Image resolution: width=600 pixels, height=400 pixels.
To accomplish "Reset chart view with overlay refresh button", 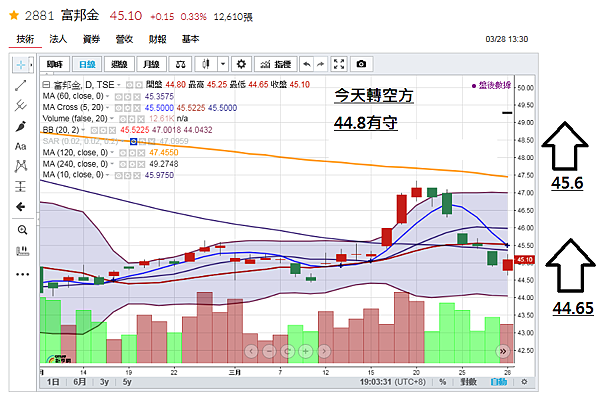I will point(287,351).
